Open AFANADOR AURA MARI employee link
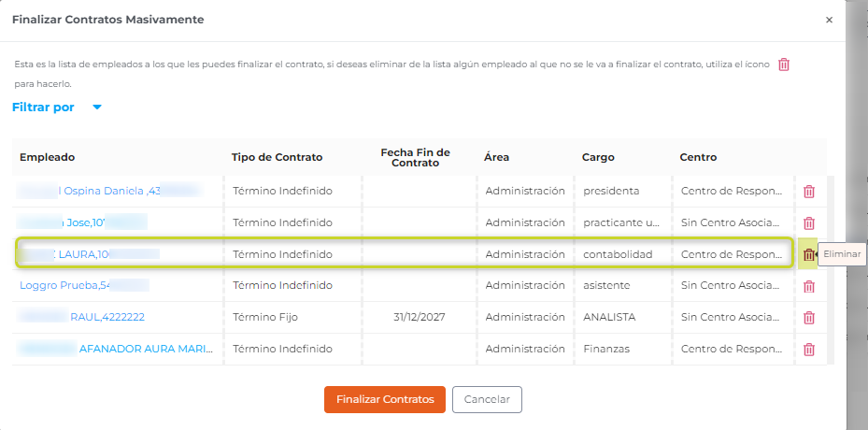This screenshot has width=868, height=430. pos(146,349)
